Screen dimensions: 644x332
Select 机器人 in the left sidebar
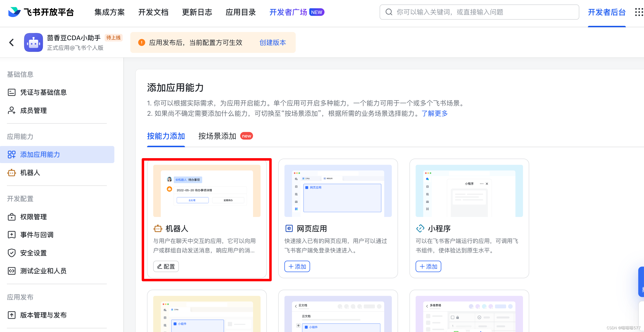click(x=30, y=173)
